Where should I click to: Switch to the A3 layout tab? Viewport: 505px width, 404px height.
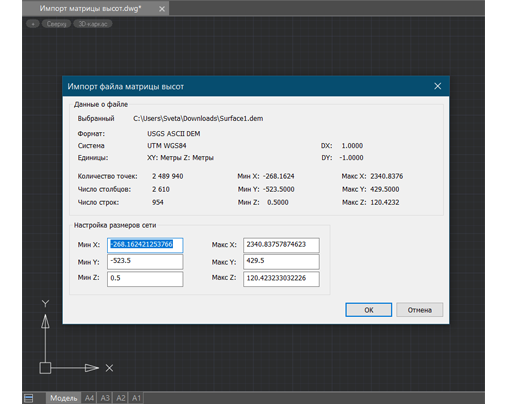pyautogui.click(x=105, y=398)
